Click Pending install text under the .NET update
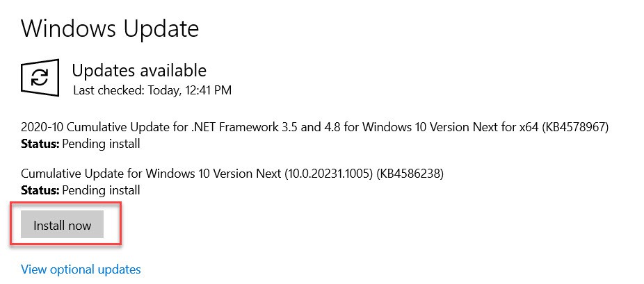Viewport: 644px width, 284px height. click(101, 144)
